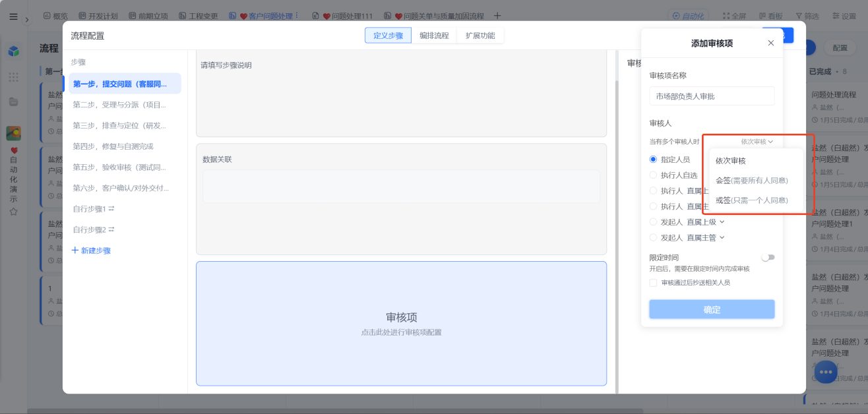
Task: Click the 请填写步骤说明 description box
Action: click(x=401, y=94)
